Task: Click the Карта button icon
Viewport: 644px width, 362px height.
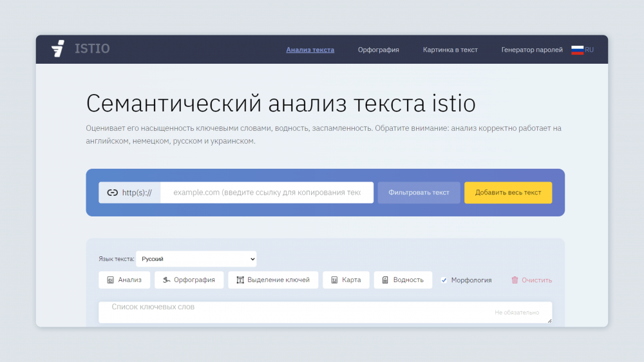Action: 334,280
